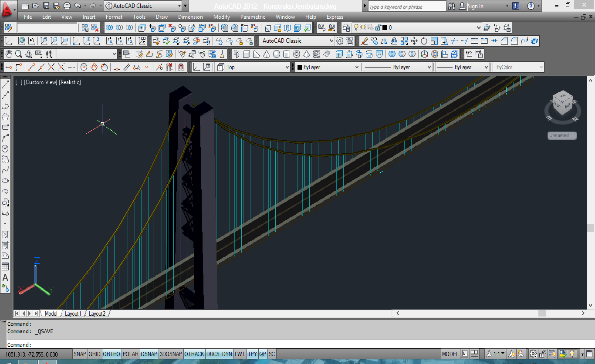Image resolution: width=595 pixels, height=364 pixels.
Task: Select the Hatch tool
Action: [x=5, y=234]
